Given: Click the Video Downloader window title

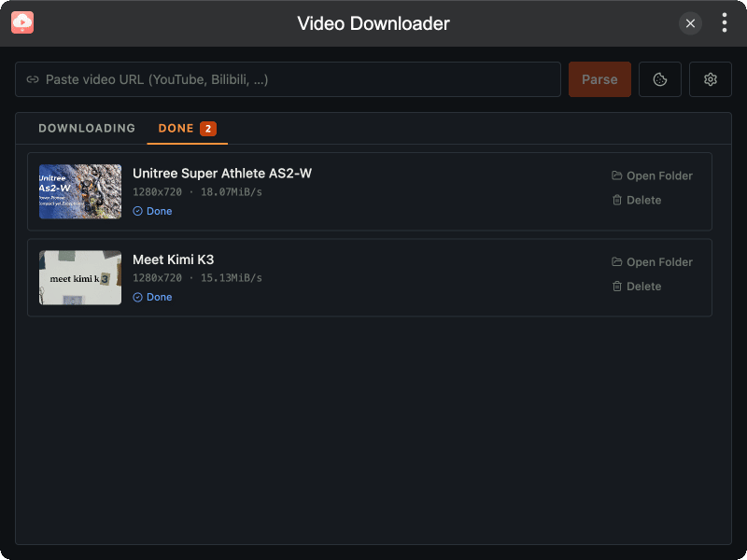Looking at the screenshot, I should point(373,23).
